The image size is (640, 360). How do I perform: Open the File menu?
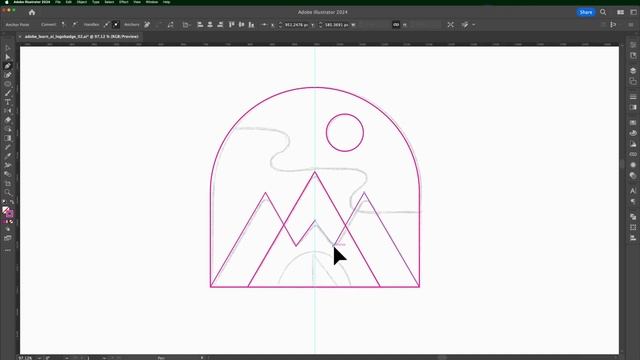pyautogui.click(x=58, y=2)
